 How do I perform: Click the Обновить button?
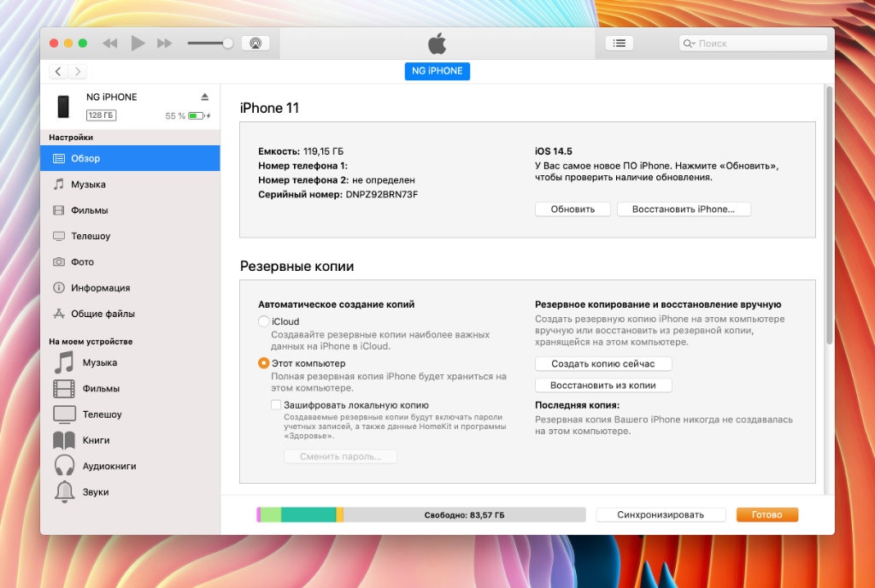(x=573, y=209)
